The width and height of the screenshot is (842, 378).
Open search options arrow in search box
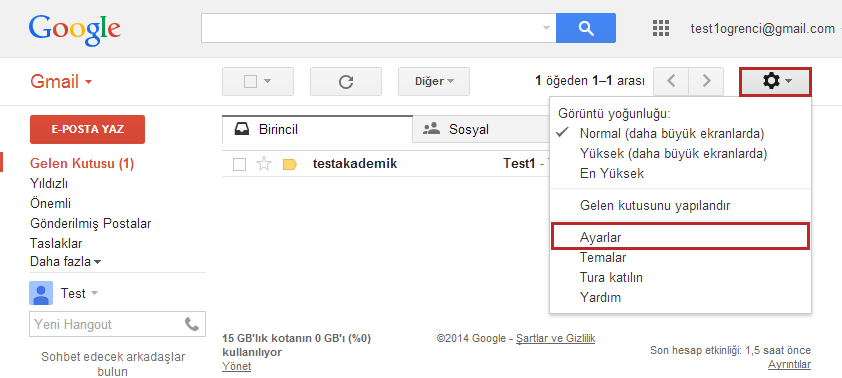coord(547,28)
